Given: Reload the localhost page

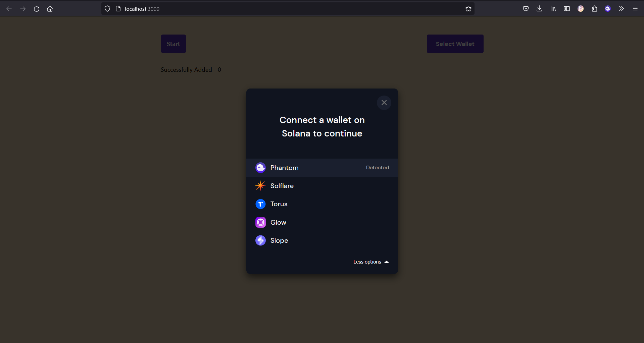Looking at the screenshot, I should 37,9.
